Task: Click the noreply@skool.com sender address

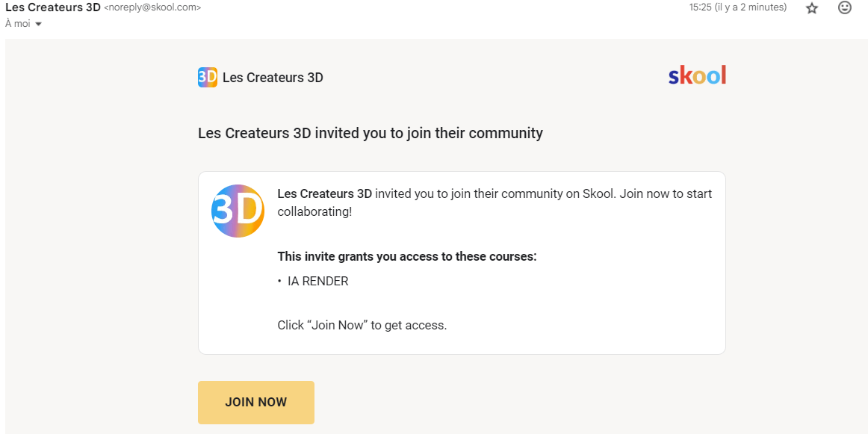Action: 152,7
